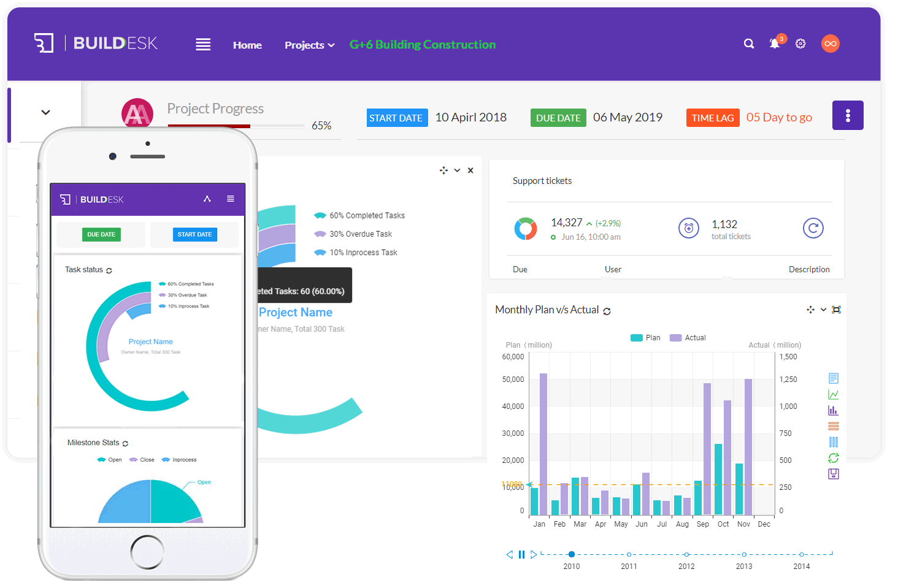Viewport: 898px width, 588px height.
Task: Click the move icon on the task panel
Action: [x=443, y=170]
